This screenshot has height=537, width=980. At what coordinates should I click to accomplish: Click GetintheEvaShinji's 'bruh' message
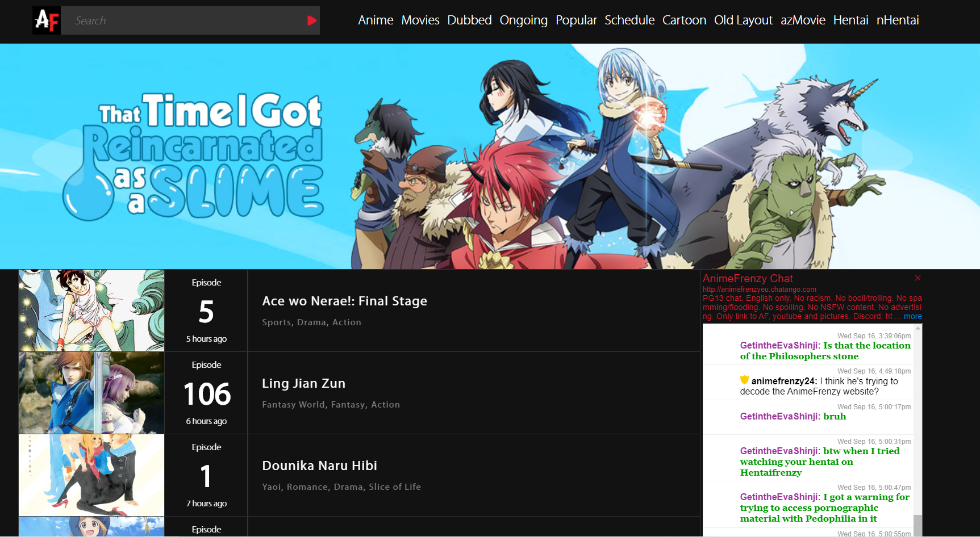coord(835,416)
